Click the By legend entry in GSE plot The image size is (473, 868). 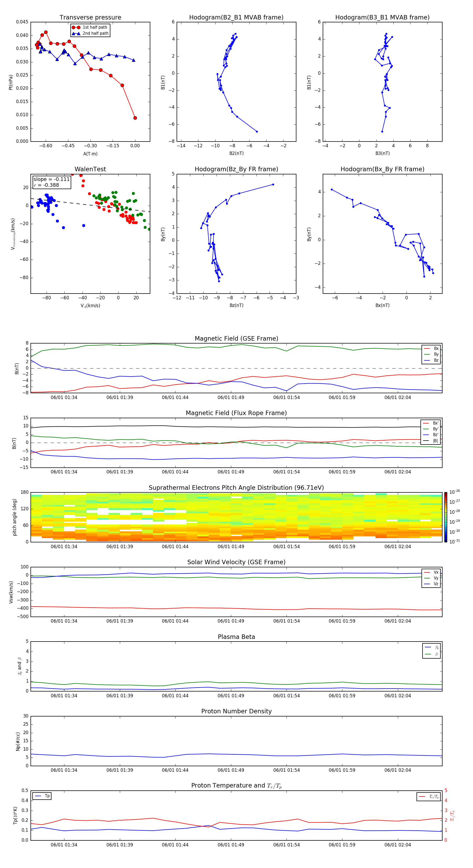point(431,354)
